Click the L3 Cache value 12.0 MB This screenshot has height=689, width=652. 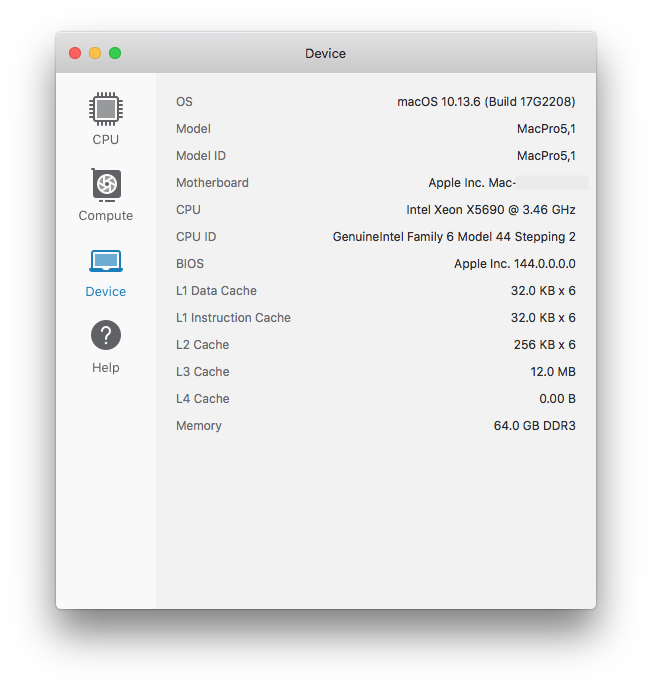click(x=553, y=372)
